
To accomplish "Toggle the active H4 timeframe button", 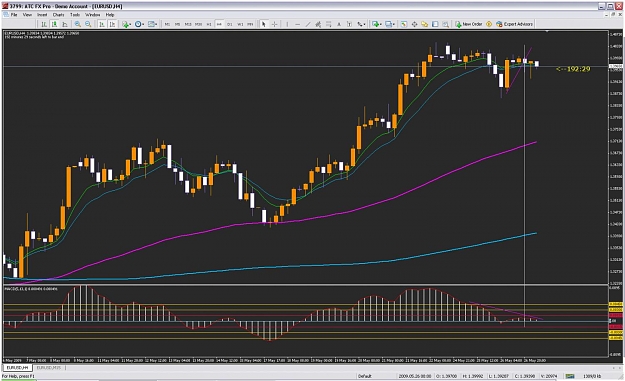I will 219,24.
